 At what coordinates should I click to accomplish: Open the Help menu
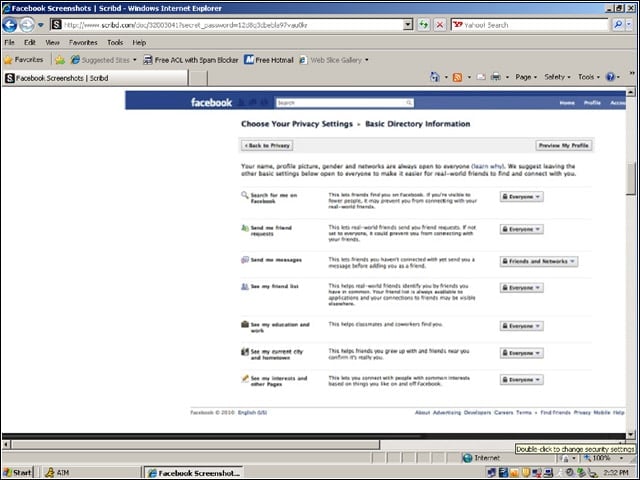139,42
